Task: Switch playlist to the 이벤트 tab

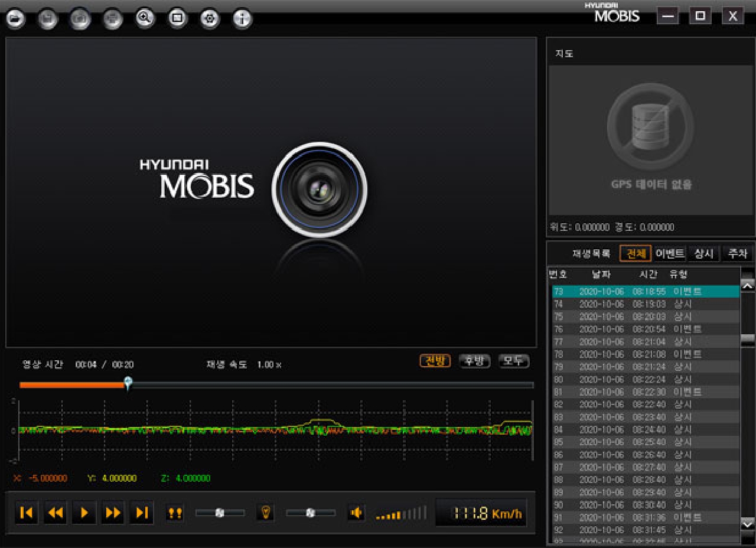Action: tap(670, 254)
